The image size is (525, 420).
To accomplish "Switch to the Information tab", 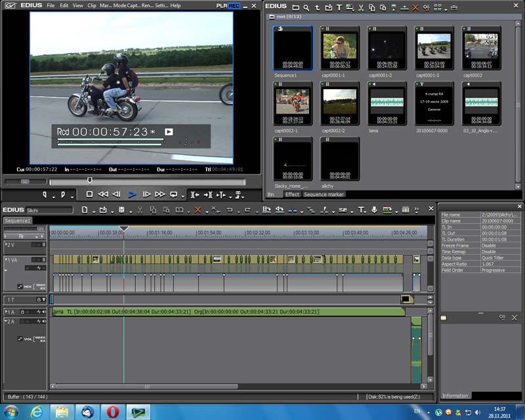I will tap(455, 396).
